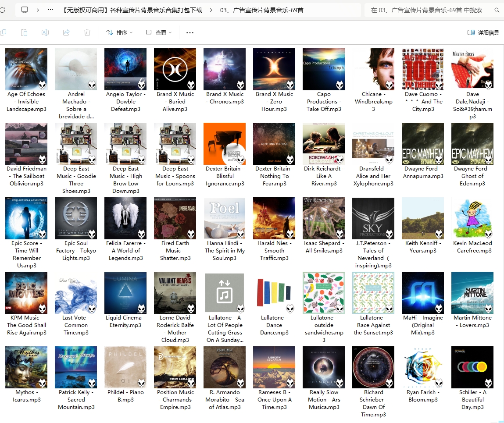Open the three-dot See more toolbar menu
Viewport: 504px width, 423px height.
(189, 32)
